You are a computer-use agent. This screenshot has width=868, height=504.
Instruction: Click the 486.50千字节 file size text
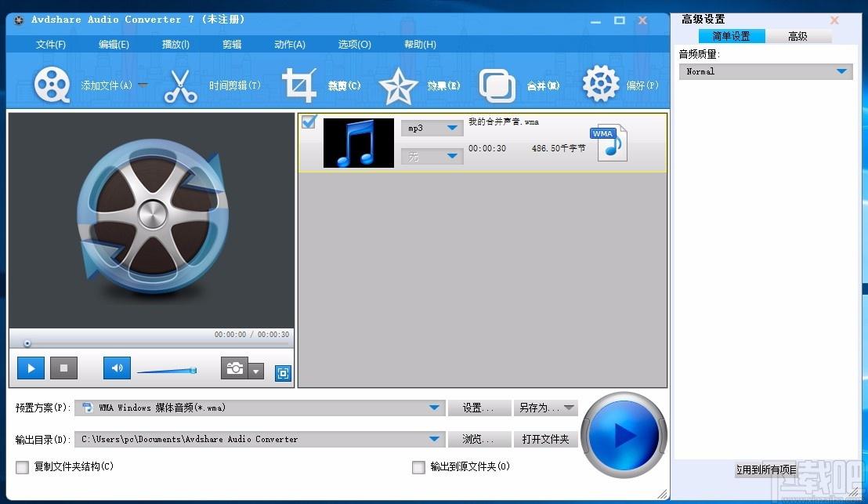[558, 148]
